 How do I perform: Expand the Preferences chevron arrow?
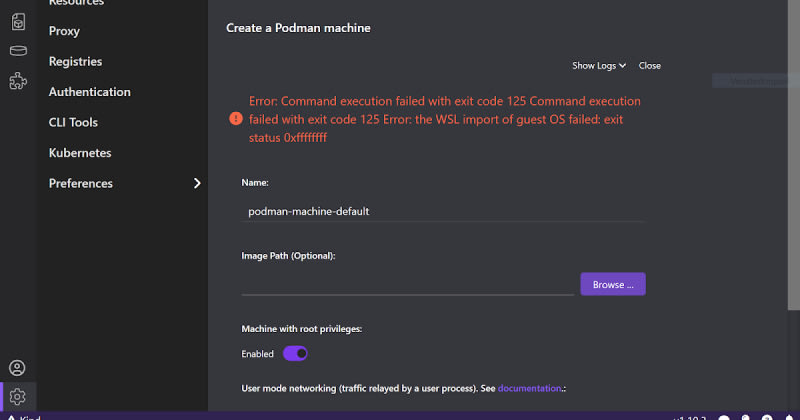click(197, 183)
